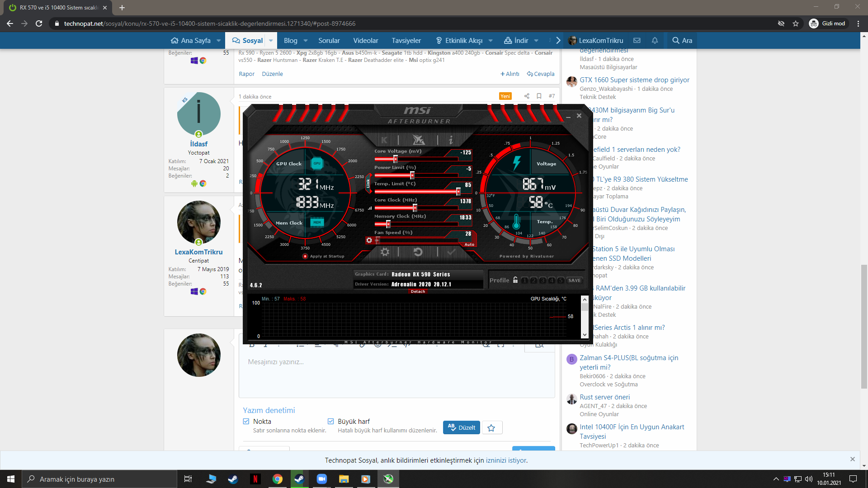The image size is (868, 488).
Task: Toggle Apply at Startup option
Action: pyautogui.click(x=305, y=256)
